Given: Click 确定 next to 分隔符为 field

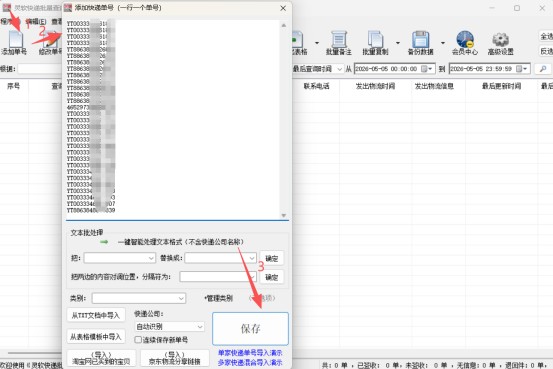Looking at the screenshot, I should point(271,277).
